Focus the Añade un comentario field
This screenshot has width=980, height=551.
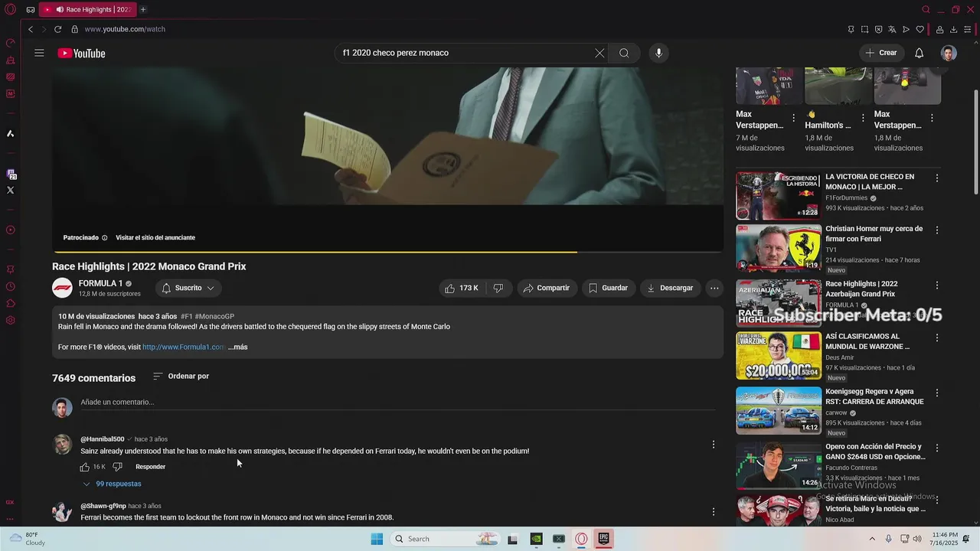(398, 402)
